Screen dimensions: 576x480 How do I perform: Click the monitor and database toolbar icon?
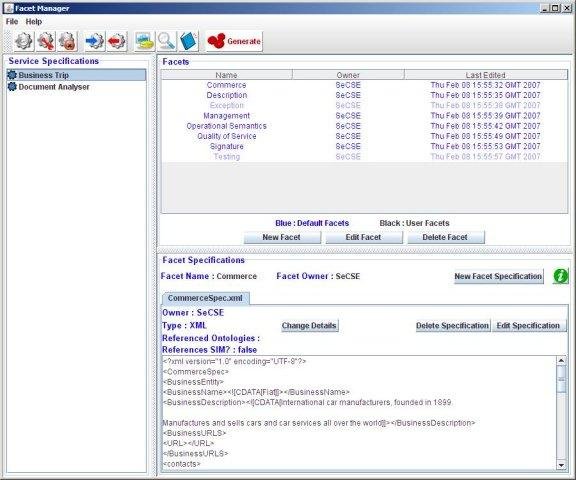144,41
